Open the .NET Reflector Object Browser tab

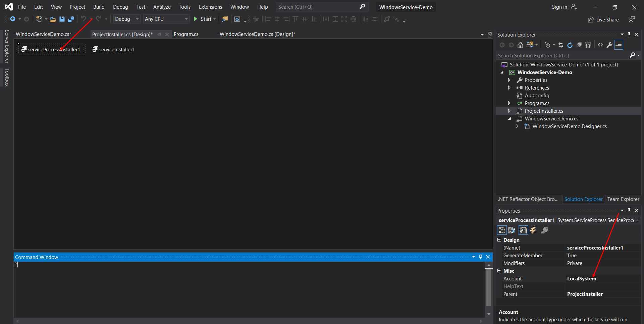(x=528, y=199)
